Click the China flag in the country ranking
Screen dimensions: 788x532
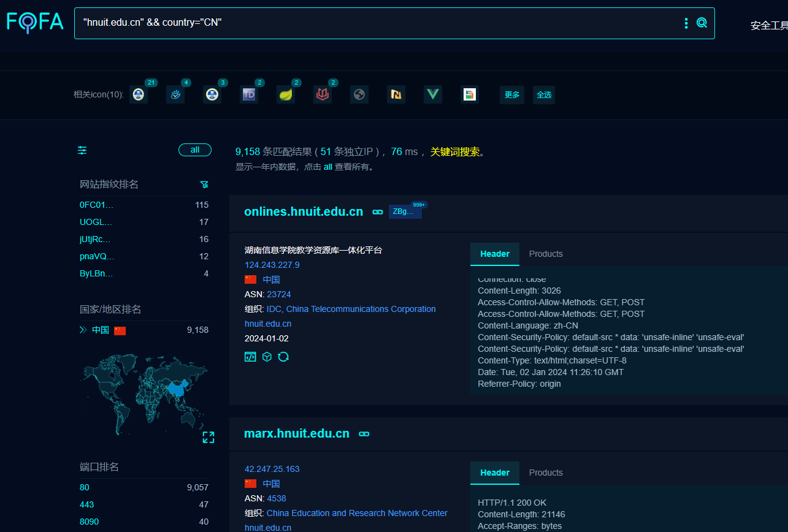[120, 331]
